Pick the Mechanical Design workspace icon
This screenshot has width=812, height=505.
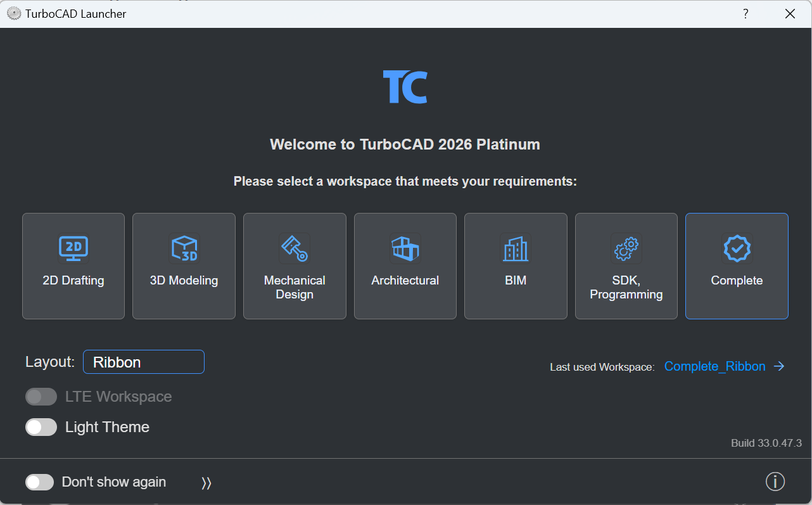coord(295,248)
